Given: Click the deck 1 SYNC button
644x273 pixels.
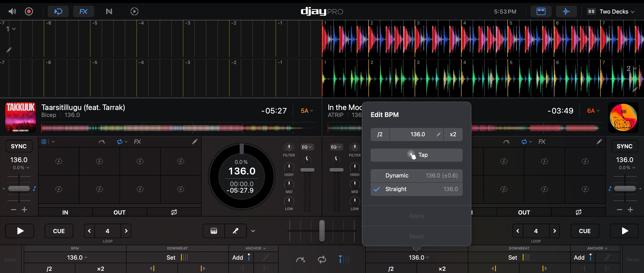Looking at the screenshot, I should click(19, 146).
